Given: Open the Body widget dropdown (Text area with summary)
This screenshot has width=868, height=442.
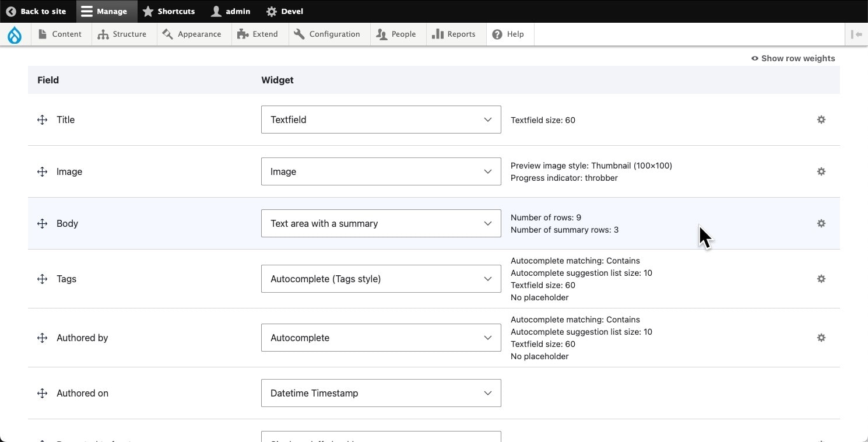Looking at the screenshot, I should [381, 223].
